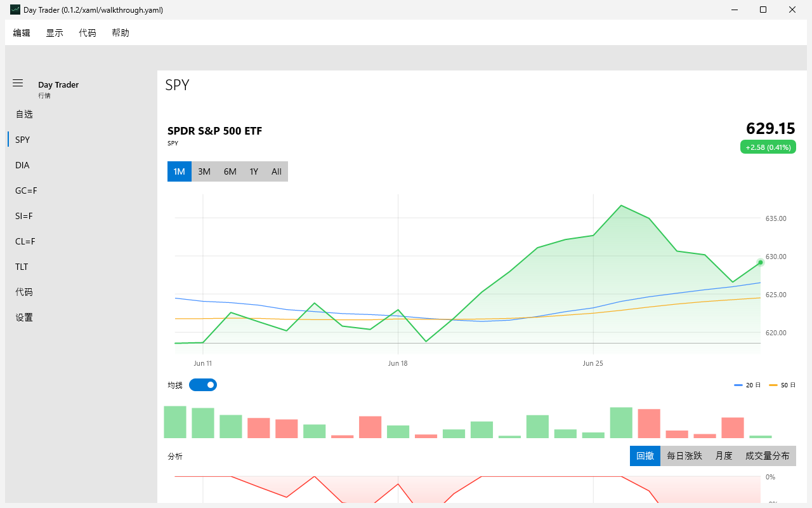Screen dimensions: 812x508
Task: Open the 编辑 menu
Action: click(x=22, y=33)
